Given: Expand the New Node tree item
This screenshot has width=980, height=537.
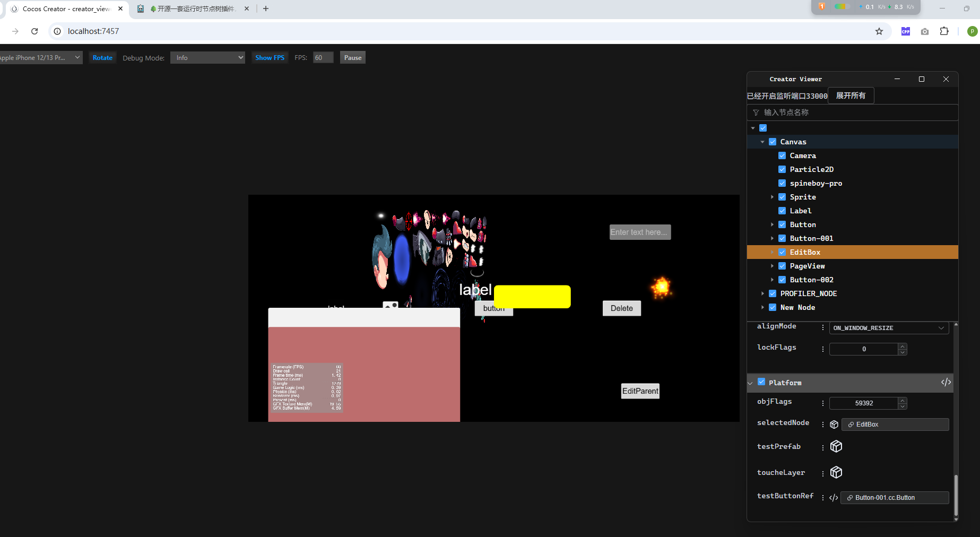Looking at the screenshot, I should tap(762, 307).
